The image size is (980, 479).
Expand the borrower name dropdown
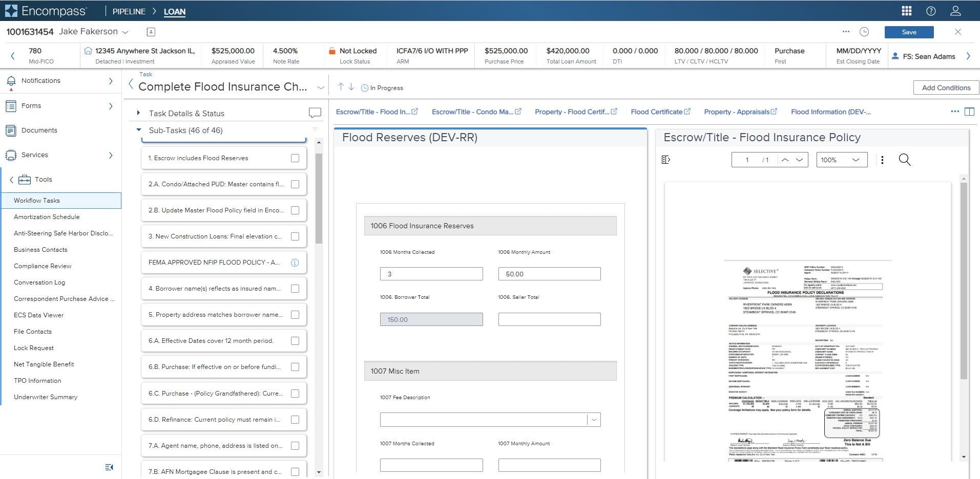pos(125,32)
